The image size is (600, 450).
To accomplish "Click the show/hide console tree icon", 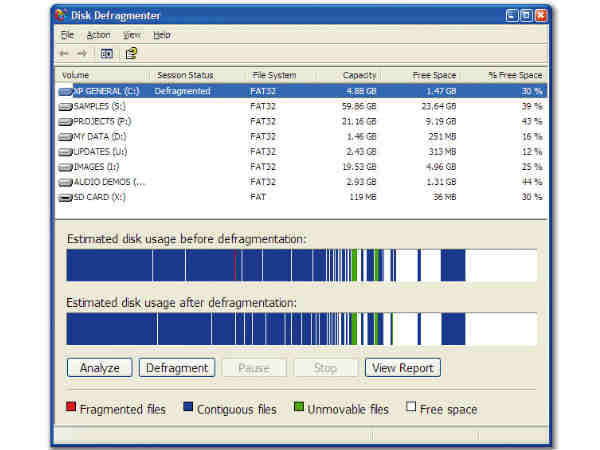I will 107,53.
